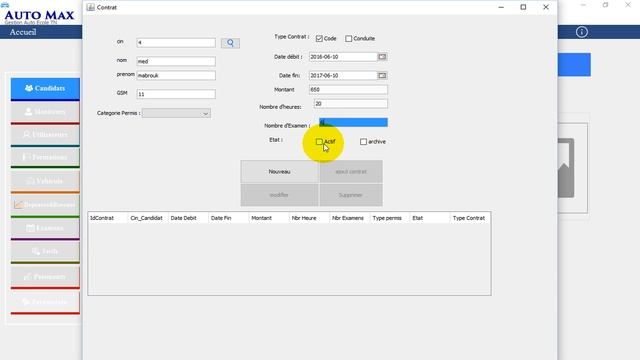This screenshot has width=640, height=360.
Task: Open the Date début calendar picker
Action: (382, 57)
